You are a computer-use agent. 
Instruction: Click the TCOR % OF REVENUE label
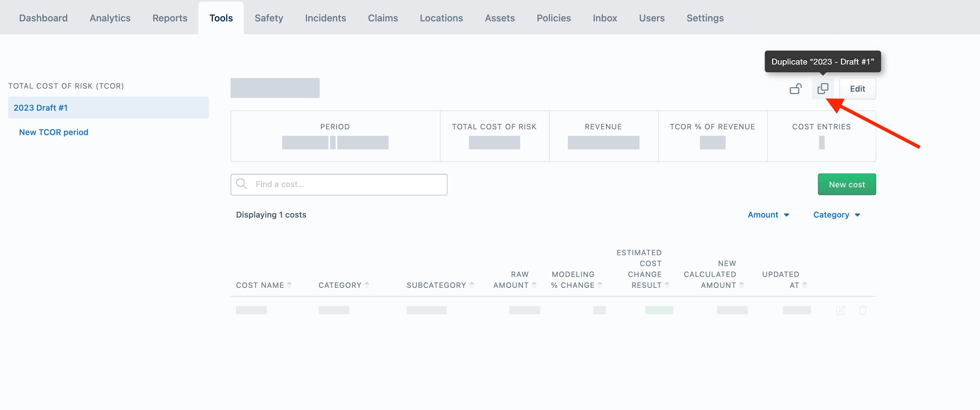pos(712,127)
